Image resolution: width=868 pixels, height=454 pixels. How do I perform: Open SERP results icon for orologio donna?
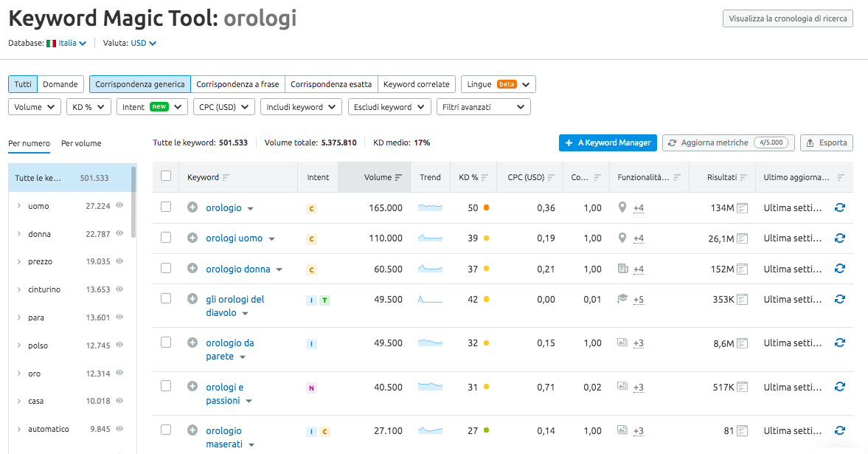point(742,269)
